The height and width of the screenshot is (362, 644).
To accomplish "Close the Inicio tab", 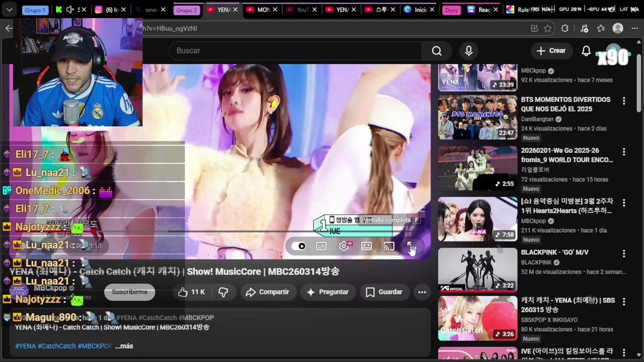I will coord(432,10).
